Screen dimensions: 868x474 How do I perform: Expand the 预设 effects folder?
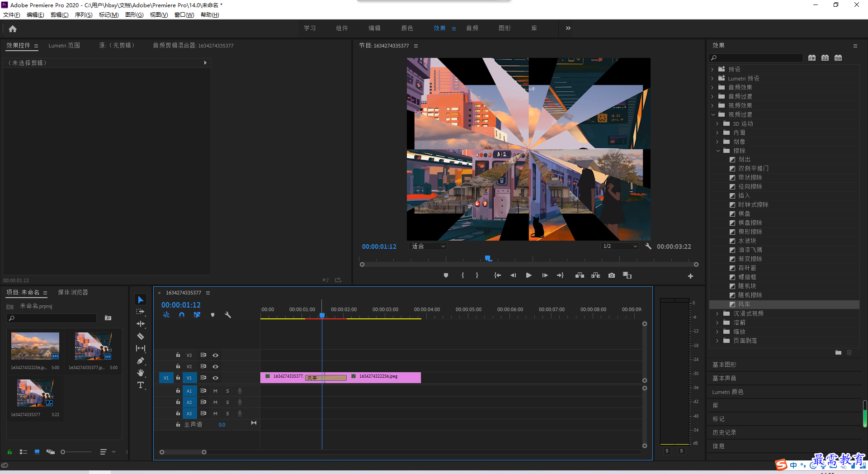712,69
